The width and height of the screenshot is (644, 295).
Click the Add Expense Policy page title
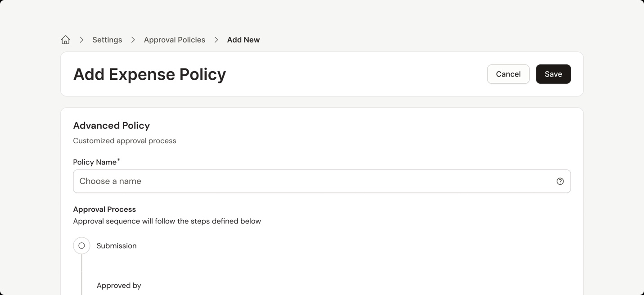[149, 74]
